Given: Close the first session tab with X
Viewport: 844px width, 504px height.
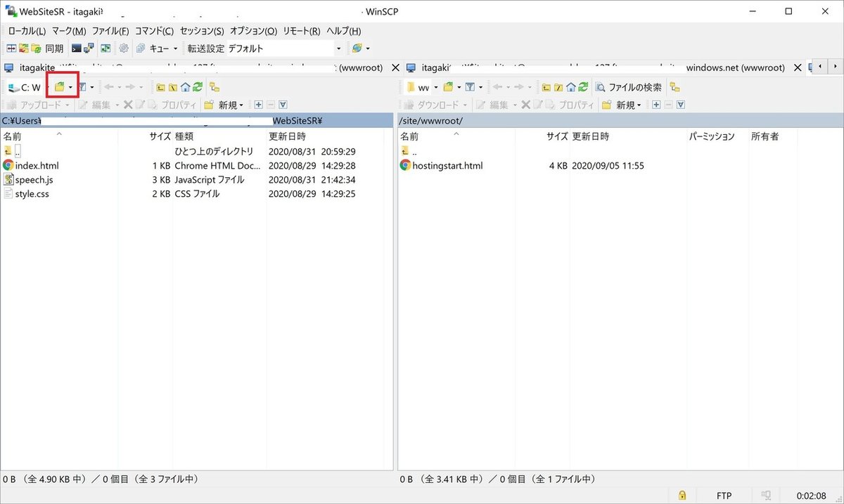Looking at the screenshot, I should pos(395,68).
